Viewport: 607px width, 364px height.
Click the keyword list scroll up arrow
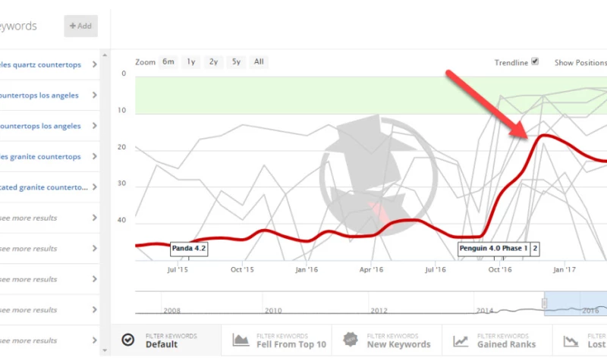105,55
